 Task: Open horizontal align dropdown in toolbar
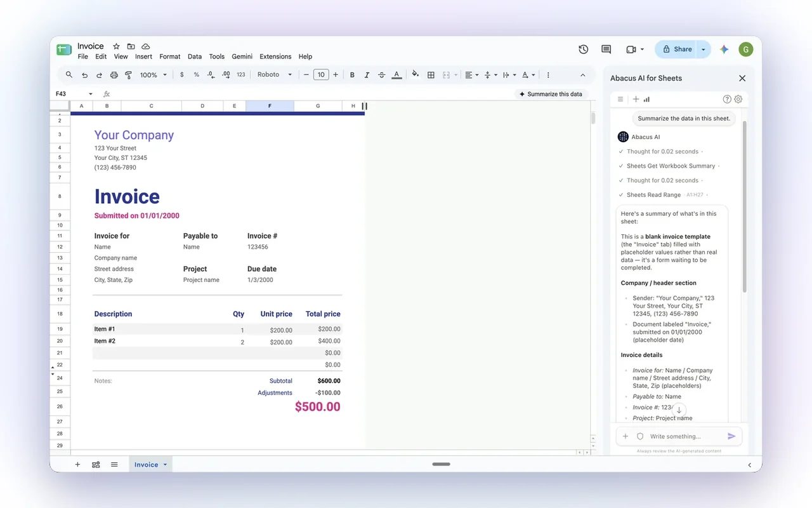point(471,75)
